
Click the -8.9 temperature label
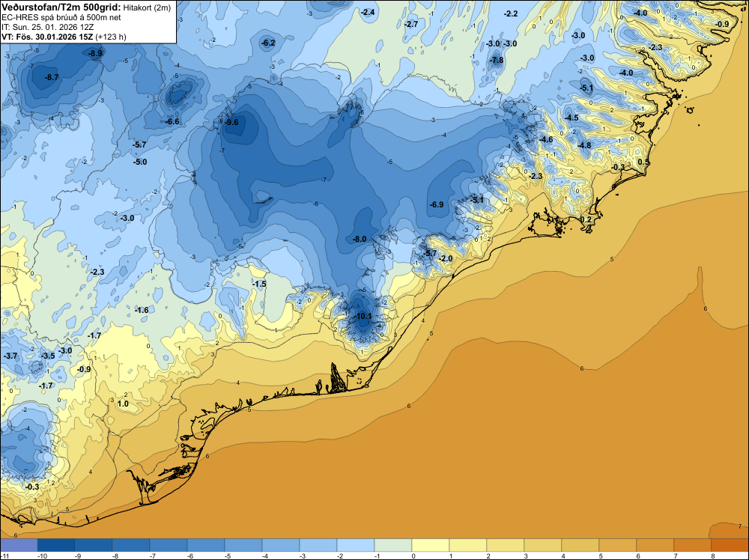(x=96, y=53)
